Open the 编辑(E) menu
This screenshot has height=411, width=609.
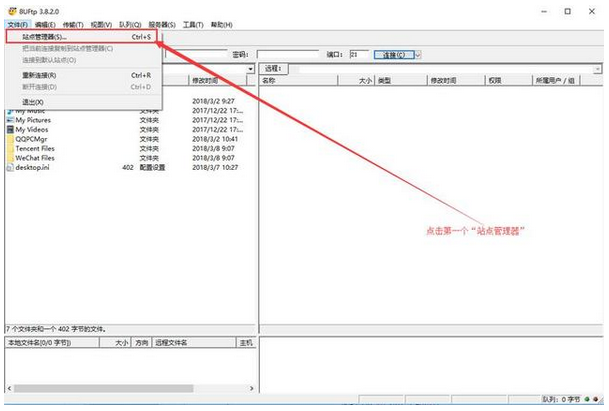coord(45,25)
